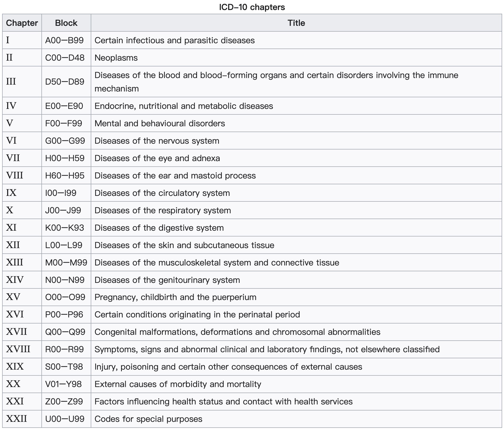Click Endocrine, nutritional and metabolic diseases
The image size is (504, 430).
184,106
